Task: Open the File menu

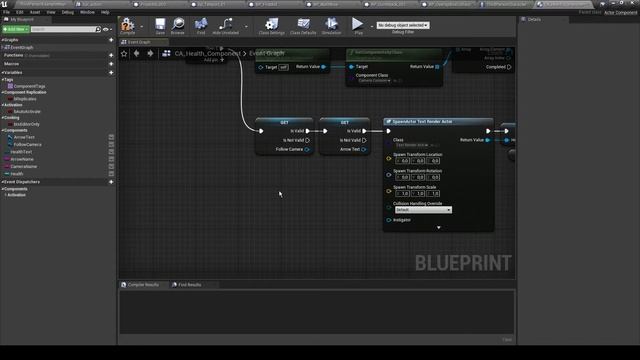Action: coord(7,12)
